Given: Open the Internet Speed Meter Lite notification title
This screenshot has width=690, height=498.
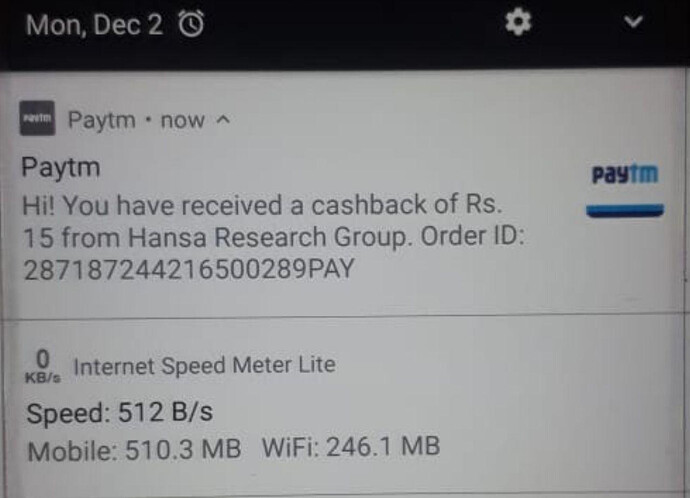Looking at the screenshot, I should (205, 366).
